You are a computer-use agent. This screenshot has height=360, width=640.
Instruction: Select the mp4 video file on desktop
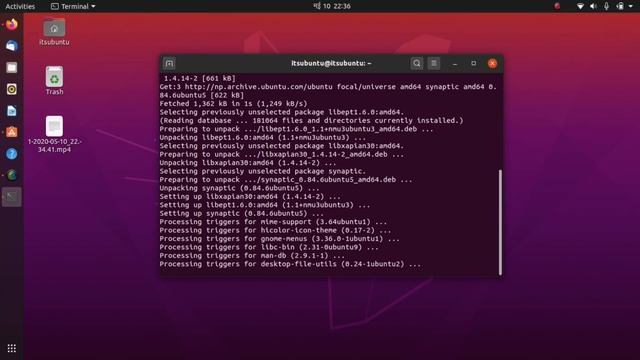[x=54, y=134]
